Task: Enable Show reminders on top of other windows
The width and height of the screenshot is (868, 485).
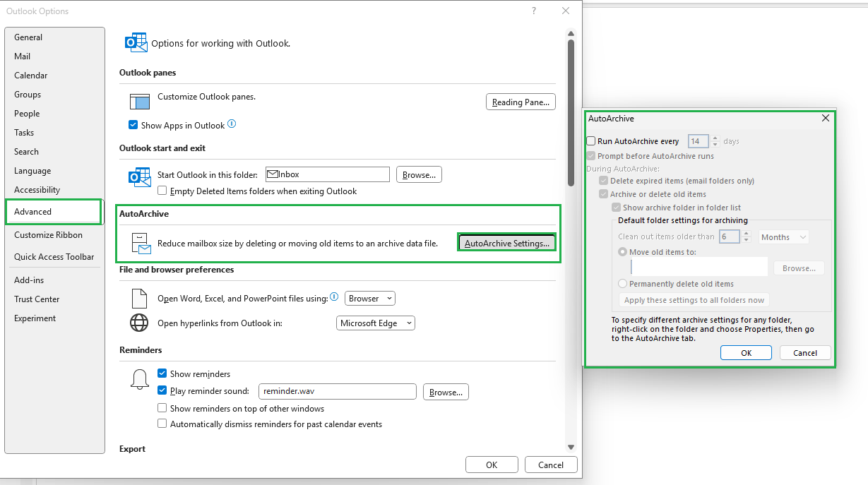Action: pos(162,408)
